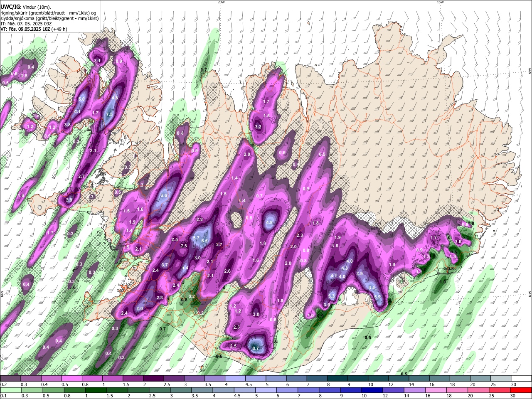Click the 0.2 label in the upper legend

[x=4, y=384]
